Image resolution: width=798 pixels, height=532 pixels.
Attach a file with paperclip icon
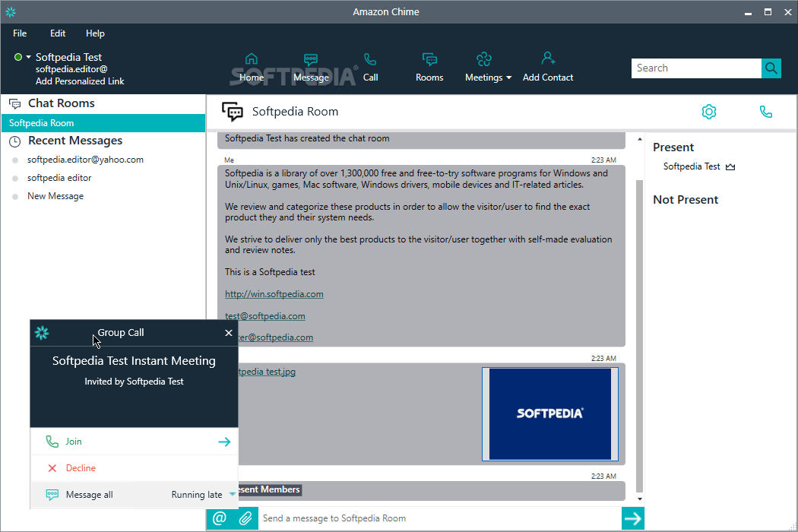[245, 518]
